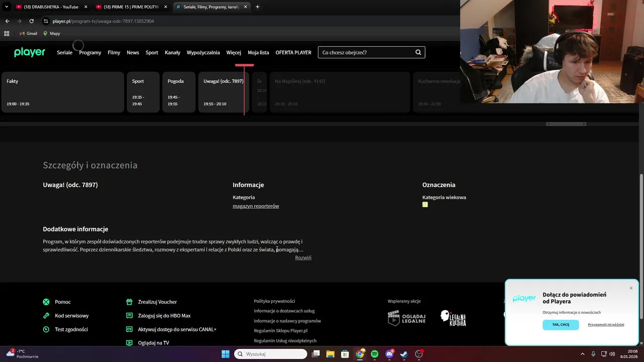Click the Test zgodności icon
Viewport: 644px width, 362px height.
point(46,329)
